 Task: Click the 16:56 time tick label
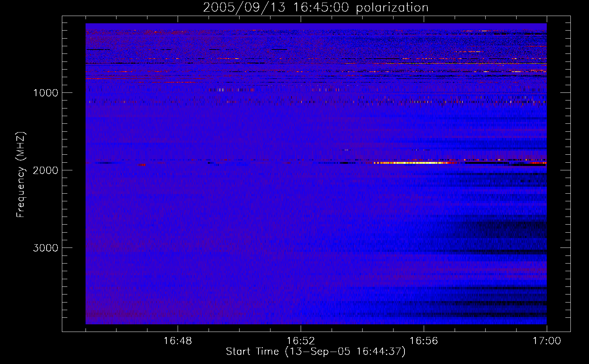point(424,341)
